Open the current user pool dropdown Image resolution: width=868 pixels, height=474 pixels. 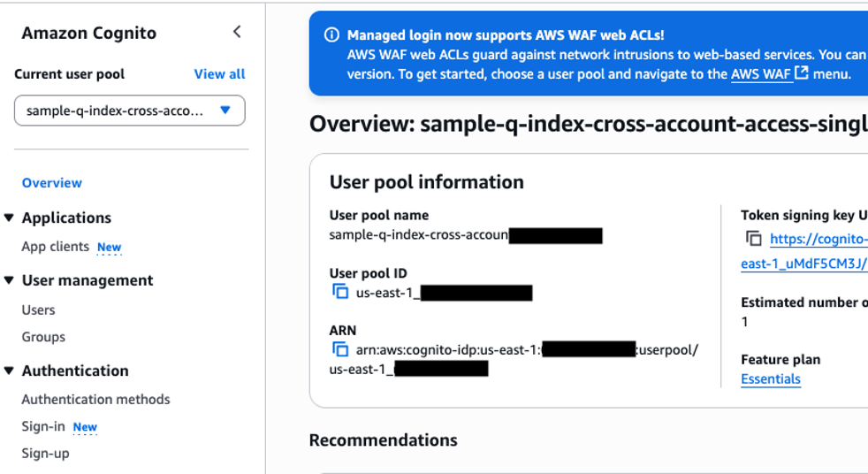130,111
